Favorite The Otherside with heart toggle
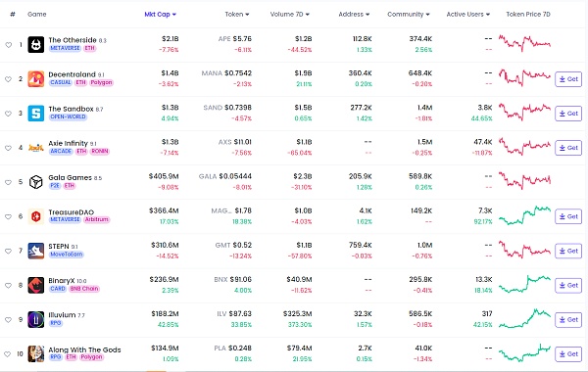This screenshot has width=588, height=372. pyautogui.click(x=8, y=45)
